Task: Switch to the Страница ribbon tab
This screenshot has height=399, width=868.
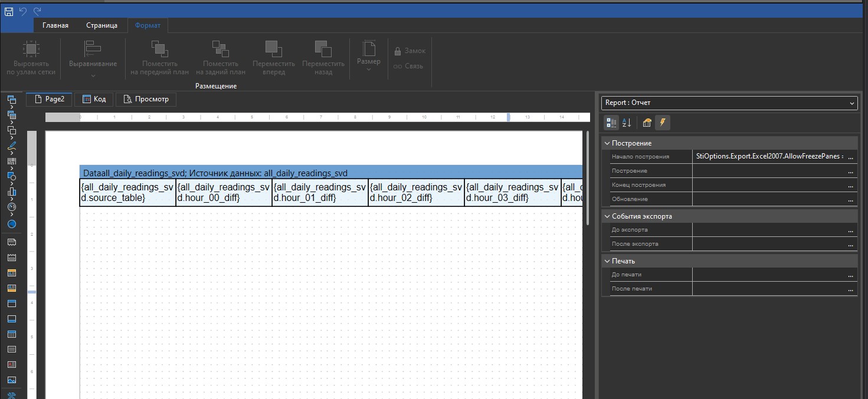Action: point(101,25)
